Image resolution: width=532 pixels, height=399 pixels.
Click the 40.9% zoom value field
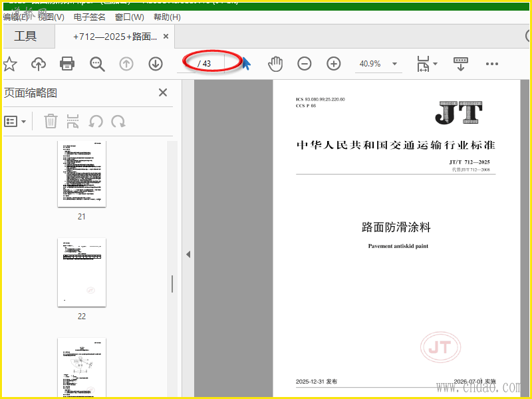(x=370, y=64)
